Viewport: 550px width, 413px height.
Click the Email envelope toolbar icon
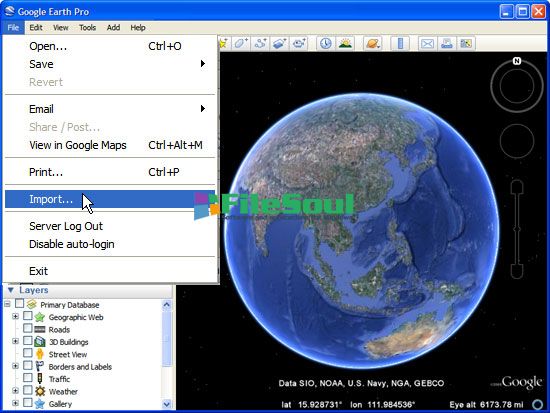[427, 44]
